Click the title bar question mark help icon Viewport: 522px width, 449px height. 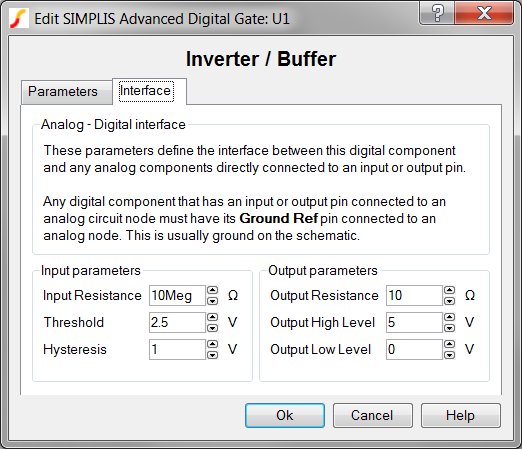pyautogui.click(x=437, y=13)
